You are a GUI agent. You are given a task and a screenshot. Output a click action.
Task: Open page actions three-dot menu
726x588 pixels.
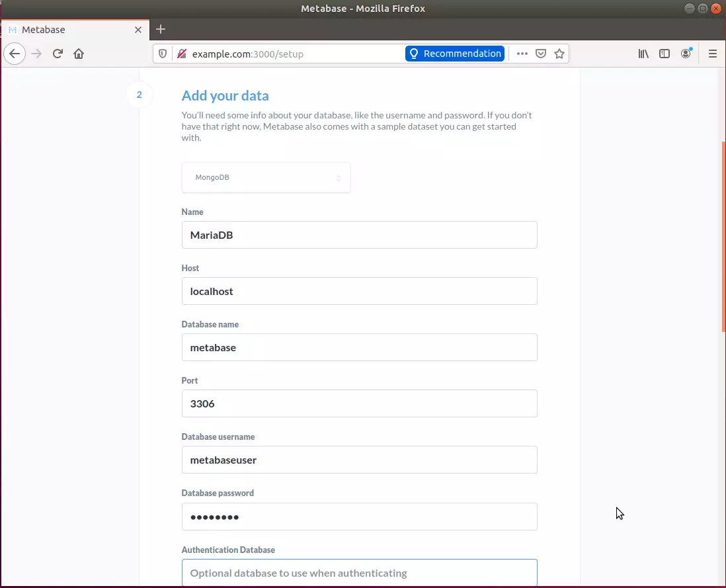click(522, 54)
